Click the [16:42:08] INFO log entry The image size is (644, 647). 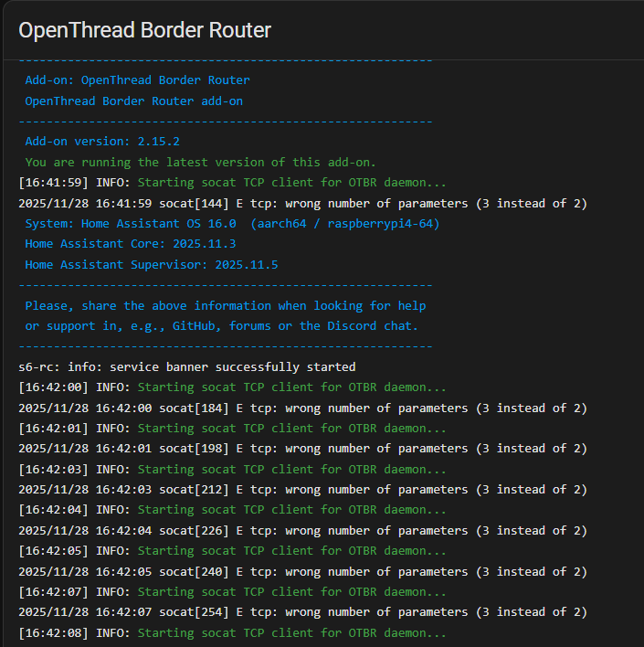pyautogui.click(x=232, y=632)
